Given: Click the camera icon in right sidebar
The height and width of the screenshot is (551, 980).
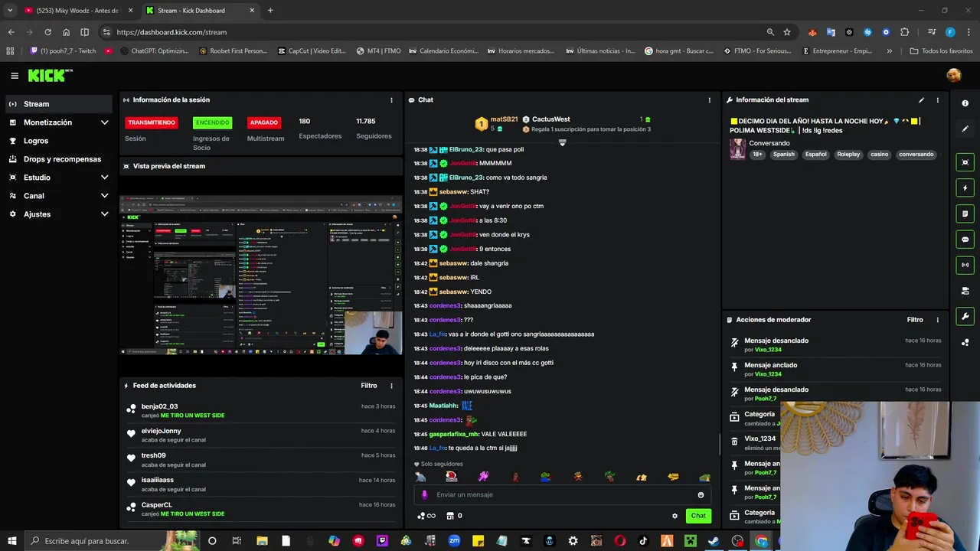Looking at the screenshot, I should tap(965, 291).
